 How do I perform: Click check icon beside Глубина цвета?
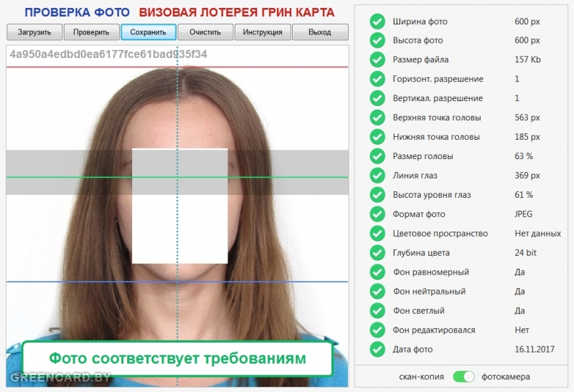(377, 253)
